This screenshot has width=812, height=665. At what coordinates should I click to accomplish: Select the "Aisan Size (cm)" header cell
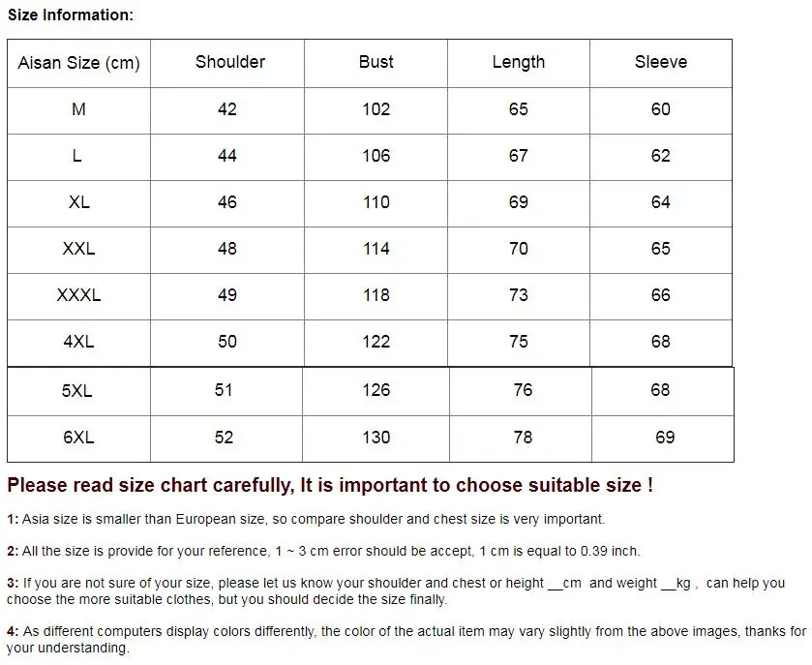point(78,63)
